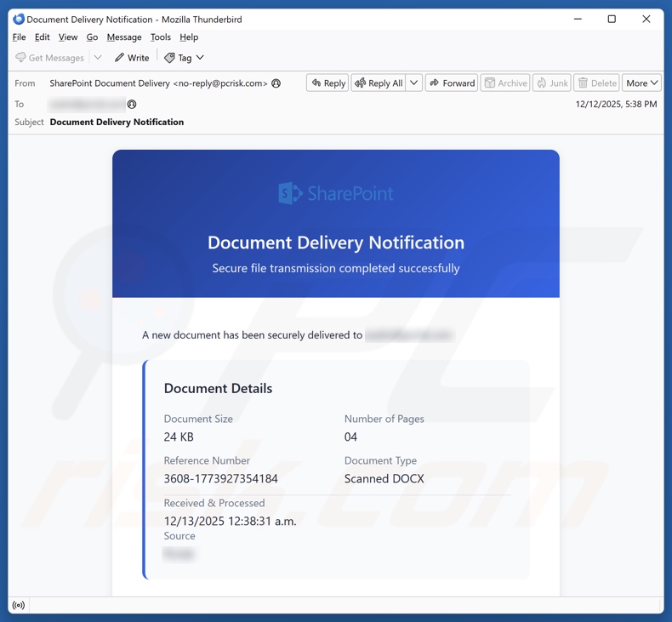Forward this message

452,83
